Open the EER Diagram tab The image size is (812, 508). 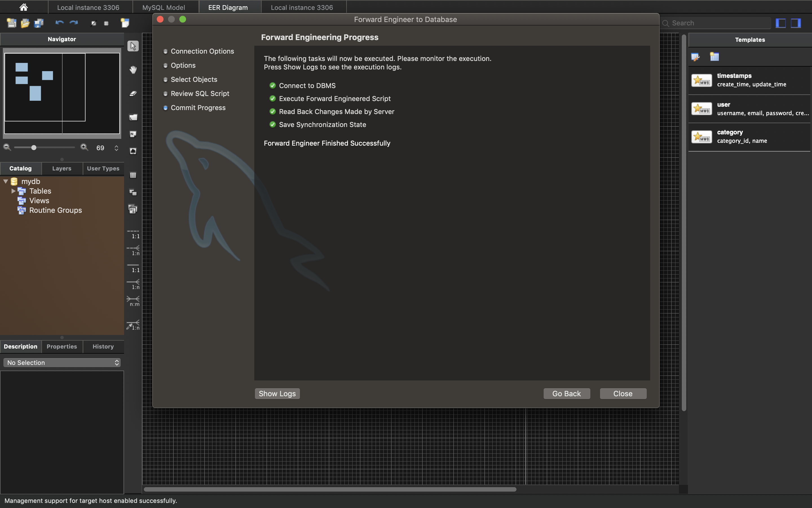[228, 7]
